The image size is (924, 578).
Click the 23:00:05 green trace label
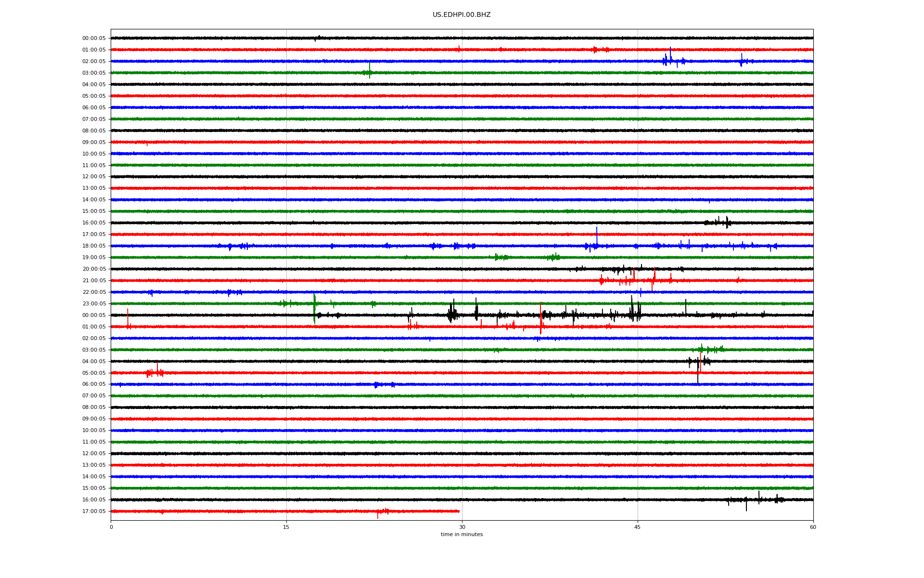pos(94,304)
